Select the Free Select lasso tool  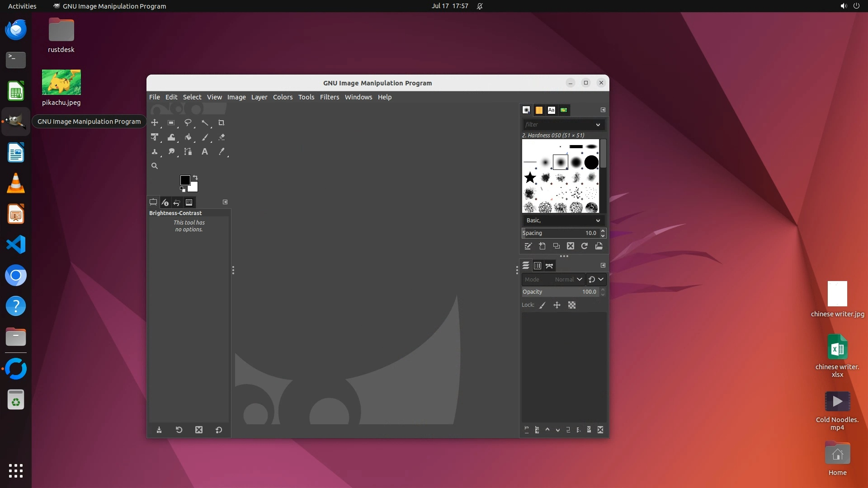pyautogui.click(x=188, y=123)
